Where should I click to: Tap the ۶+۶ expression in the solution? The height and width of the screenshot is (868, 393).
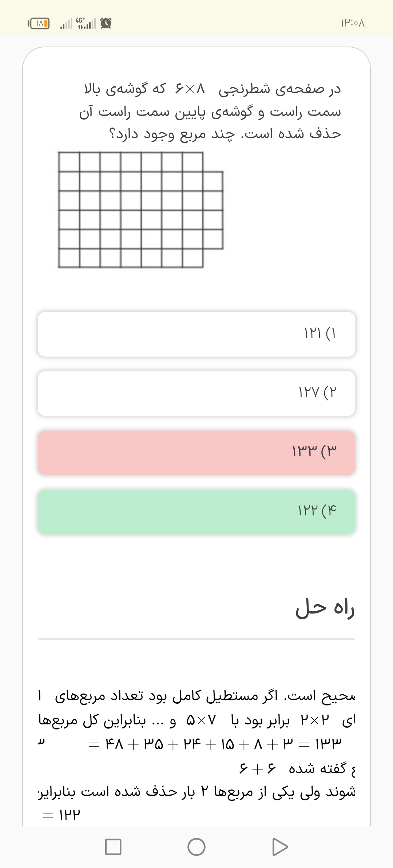[258, 768]
